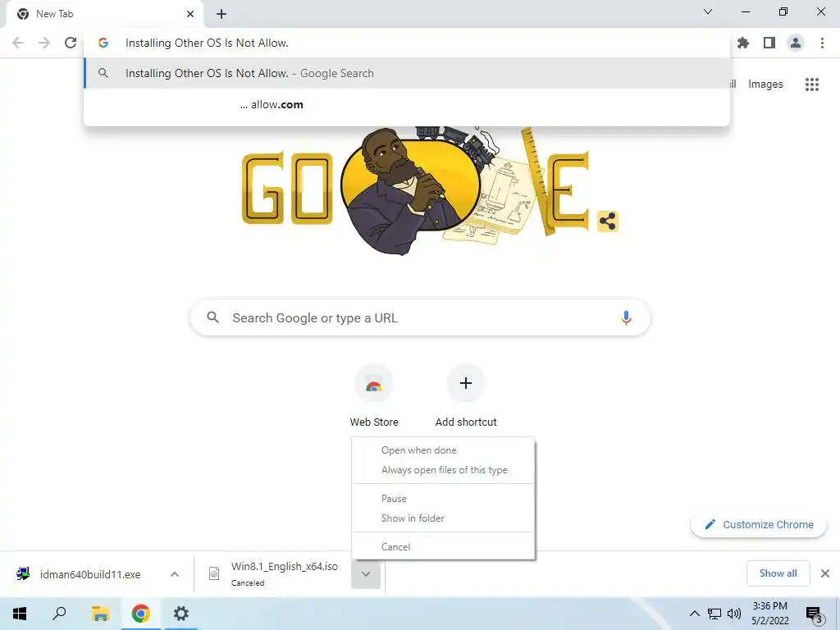Viewport: 840px width, 630px height.
Task: Open the Extensions puzzle icon
Action: [743, 43]
